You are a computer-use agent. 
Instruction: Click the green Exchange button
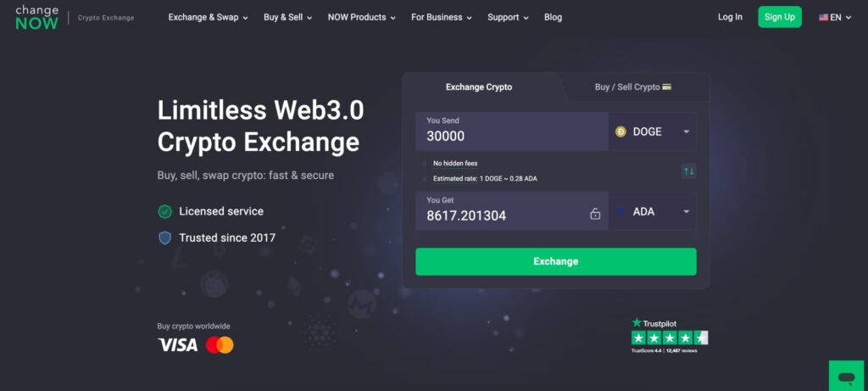point(556,261)
